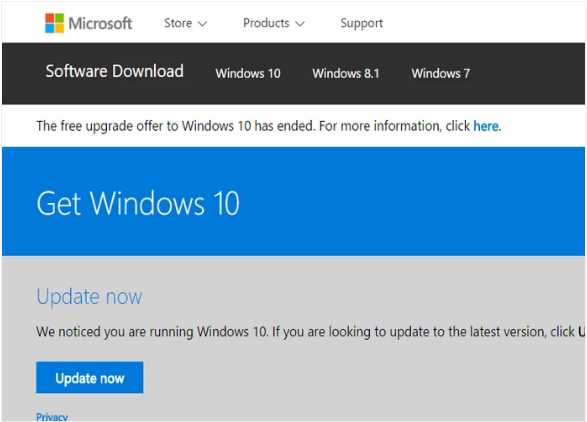
Task: Select the Windows 7 tab
Action: (x=440, y=73)
